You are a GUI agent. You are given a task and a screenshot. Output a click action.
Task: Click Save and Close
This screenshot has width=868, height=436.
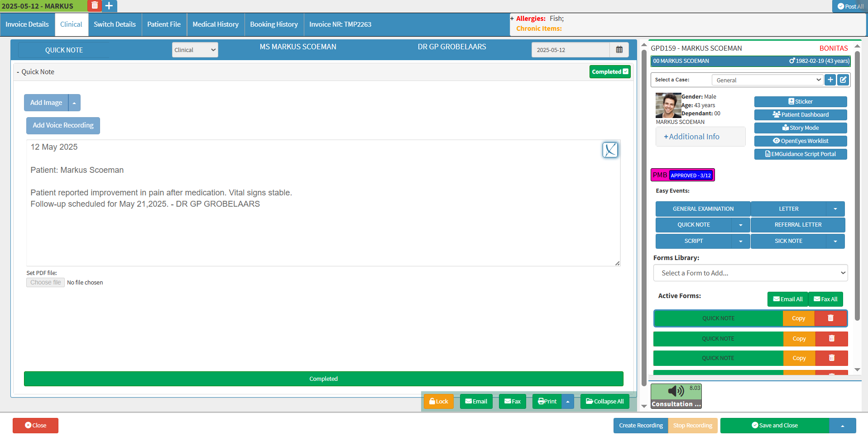775,426
